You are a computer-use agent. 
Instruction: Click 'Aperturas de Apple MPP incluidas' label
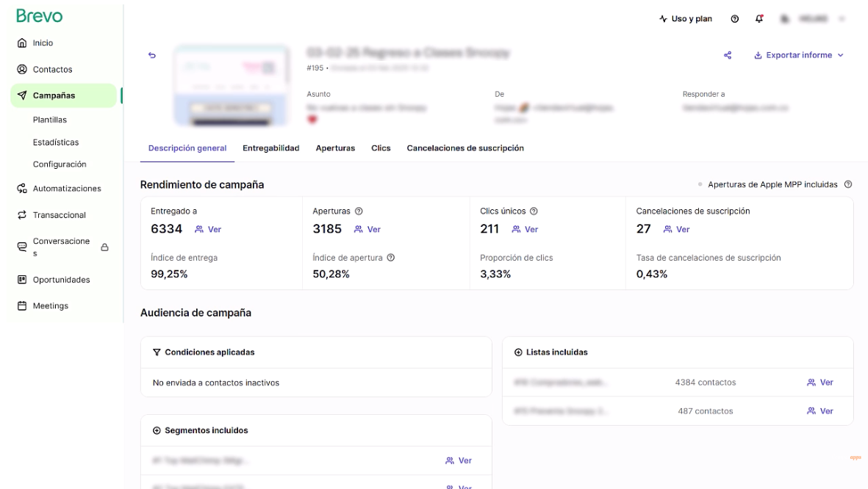772,185
